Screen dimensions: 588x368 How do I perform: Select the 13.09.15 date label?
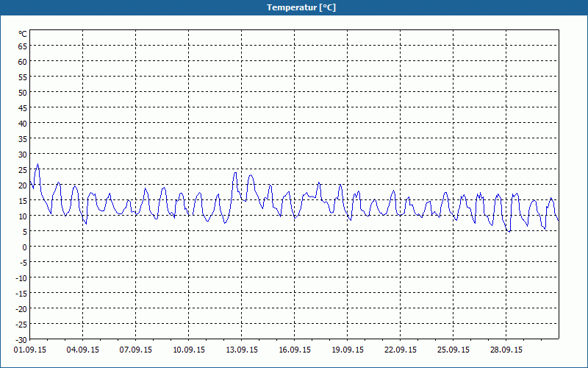242,350
